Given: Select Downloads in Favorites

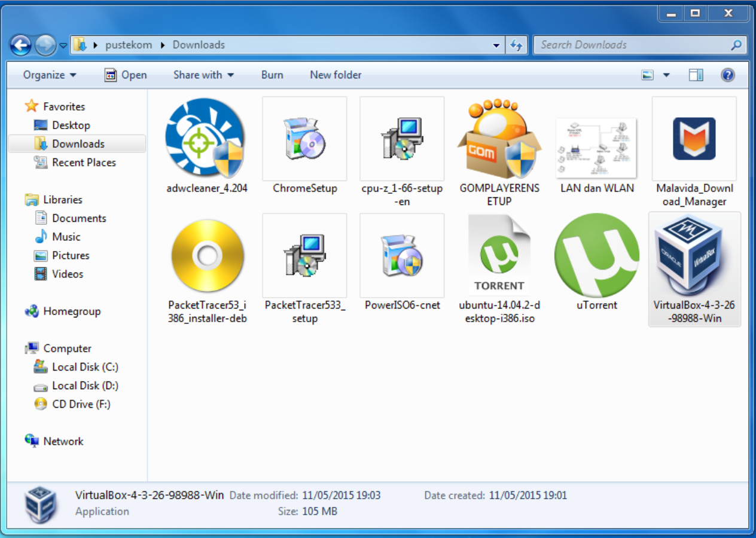Looking at the screenshot, I should click(77, 143).
